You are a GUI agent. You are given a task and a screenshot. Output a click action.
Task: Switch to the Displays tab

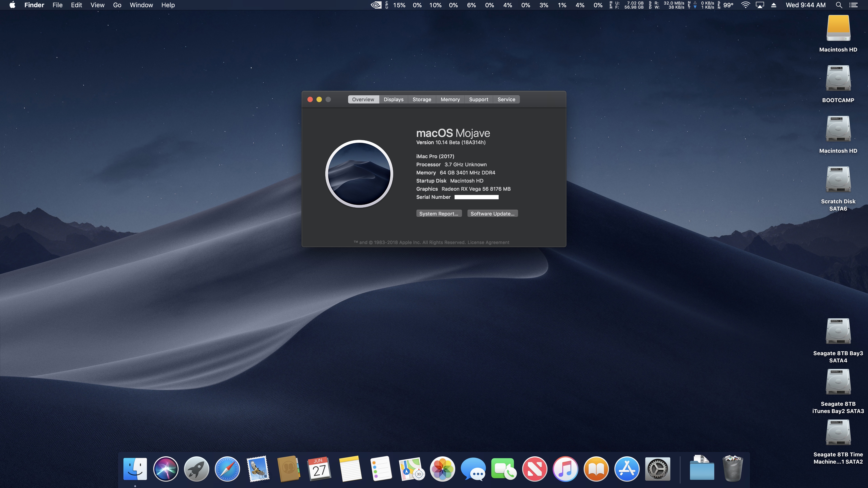point(393,99)
